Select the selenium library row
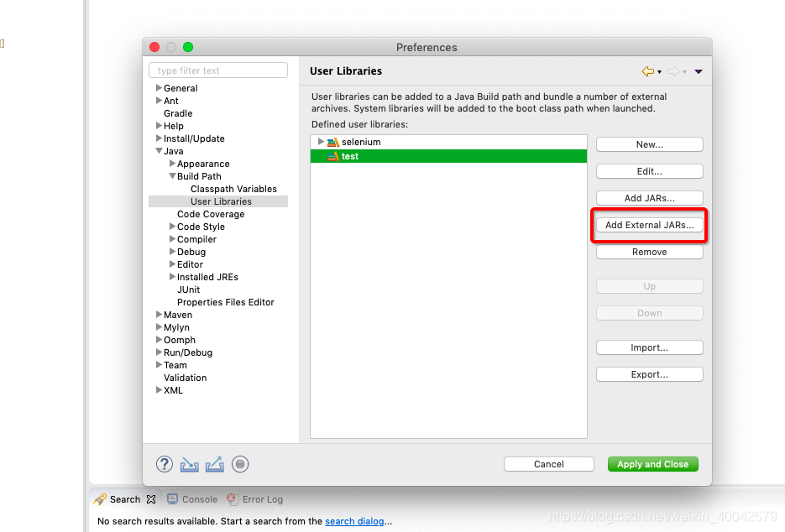This screenshot has width=785, height=532. point(448,142)
